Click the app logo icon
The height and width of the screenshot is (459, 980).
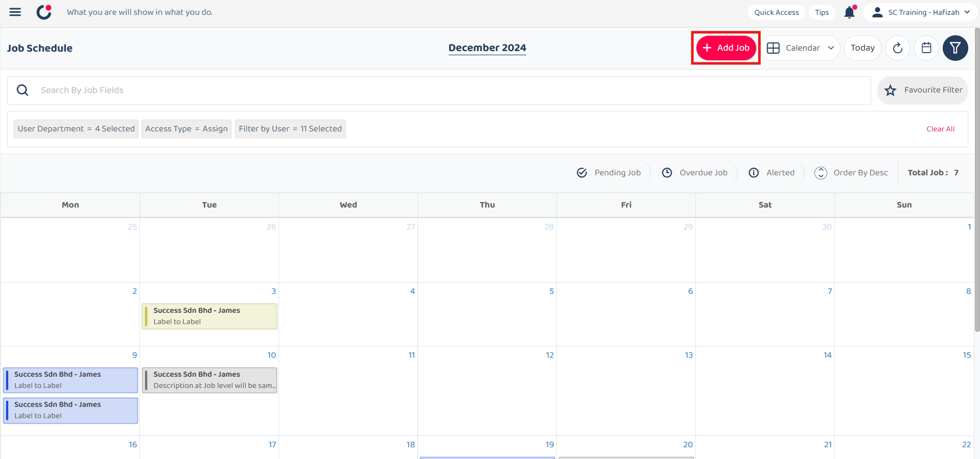(x=44, y=12)
